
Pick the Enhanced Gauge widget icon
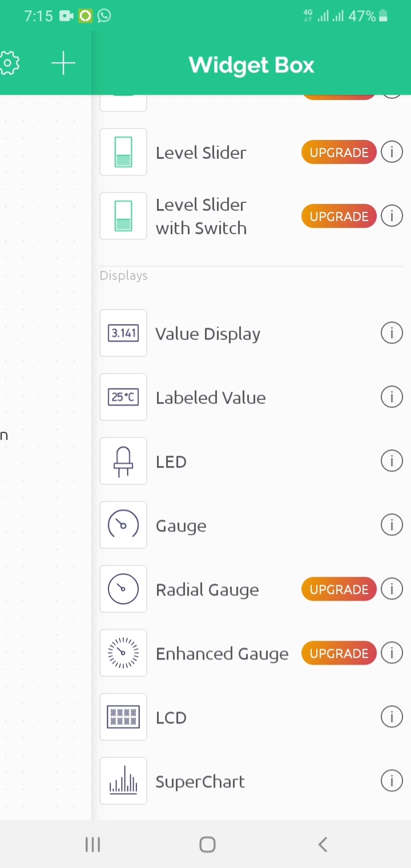pyautogui.click(x=123, y=653)
